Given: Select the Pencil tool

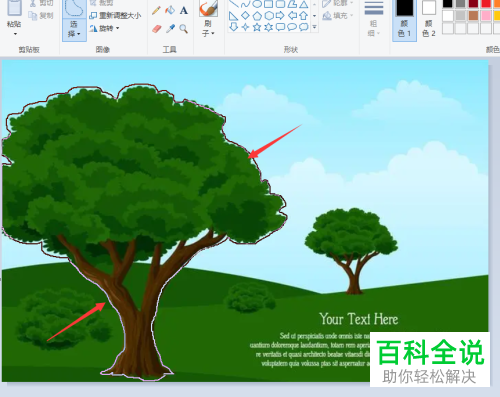Looking at the screenshot, I should tap(156, 10).
